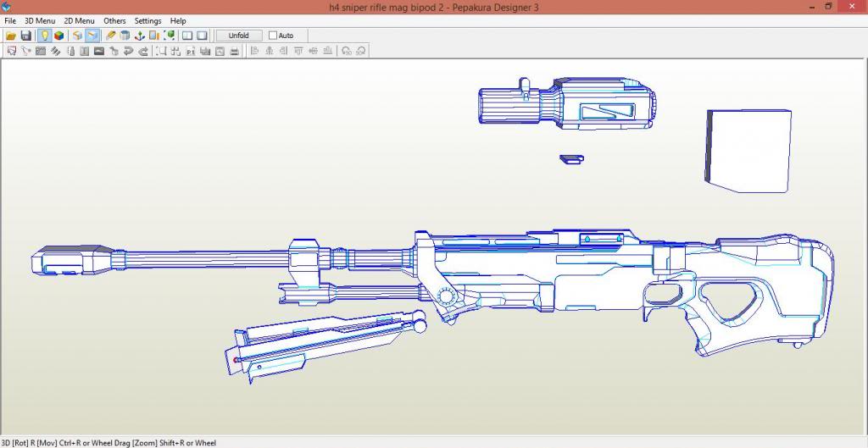Click the align bottom icon
868x448 pixels.
tap(328, 51)
